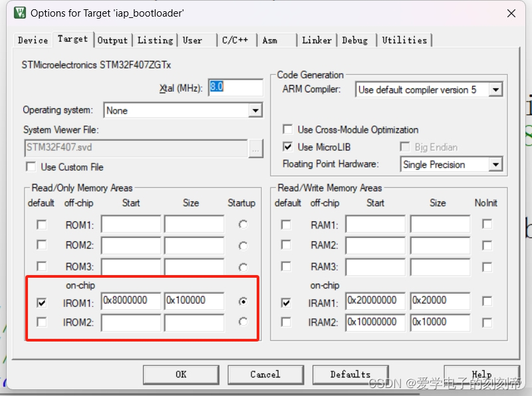Check the ROM2 default checkbox
The image size is (532, 396).
point(42,245)
